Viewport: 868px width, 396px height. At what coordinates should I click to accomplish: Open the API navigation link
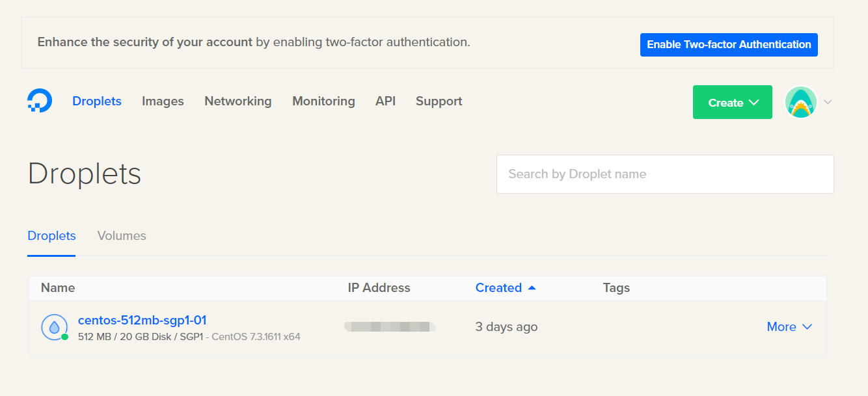pyautogui.click(x=385, y=101)
